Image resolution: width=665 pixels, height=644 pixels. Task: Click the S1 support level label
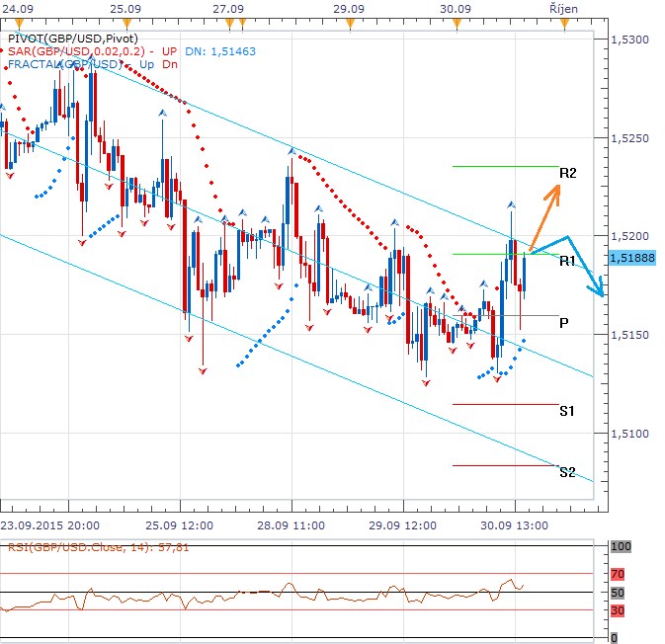567,410
